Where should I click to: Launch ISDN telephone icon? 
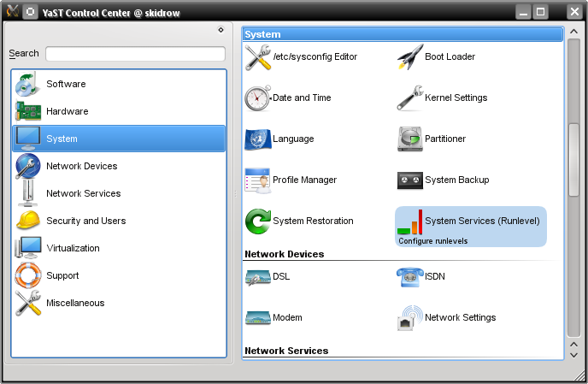click(410, 277)
